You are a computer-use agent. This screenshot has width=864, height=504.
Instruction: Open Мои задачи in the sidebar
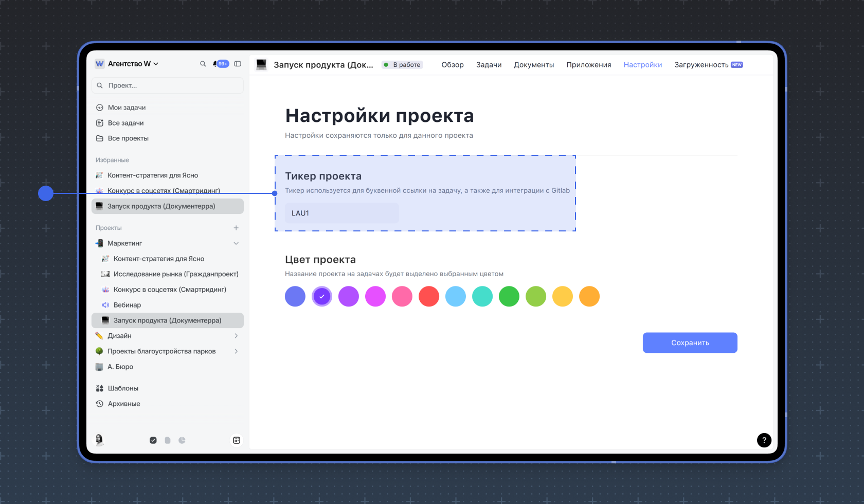[127, 107]
